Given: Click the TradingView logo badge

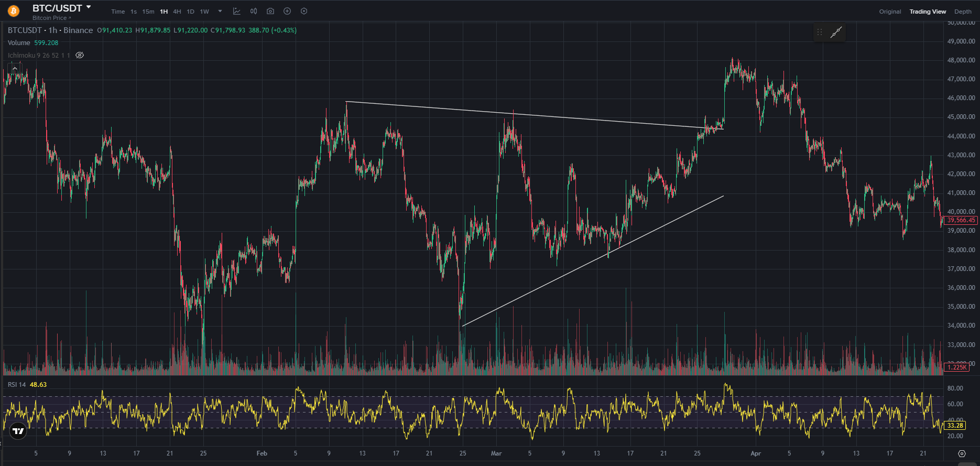Looking at the screenshot, I should pyautogui.click(x=18, y=431).
